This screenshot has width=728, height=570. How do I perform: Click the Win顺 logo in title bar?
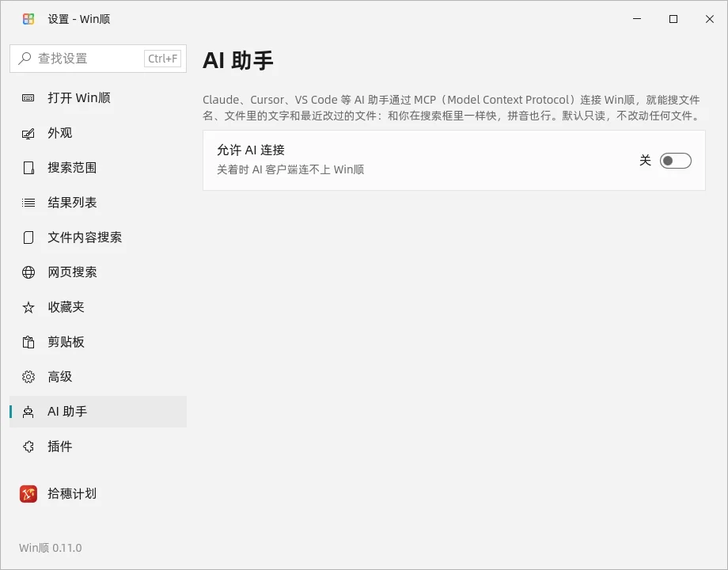28,19
